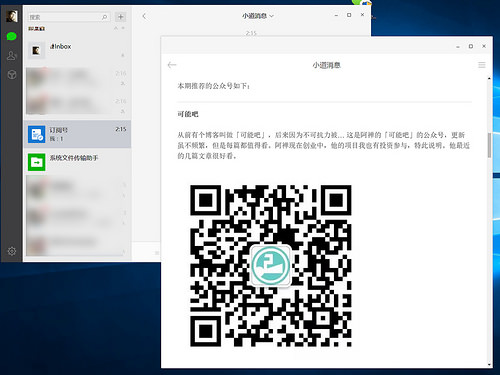Close the article browser window

[484, 46]
